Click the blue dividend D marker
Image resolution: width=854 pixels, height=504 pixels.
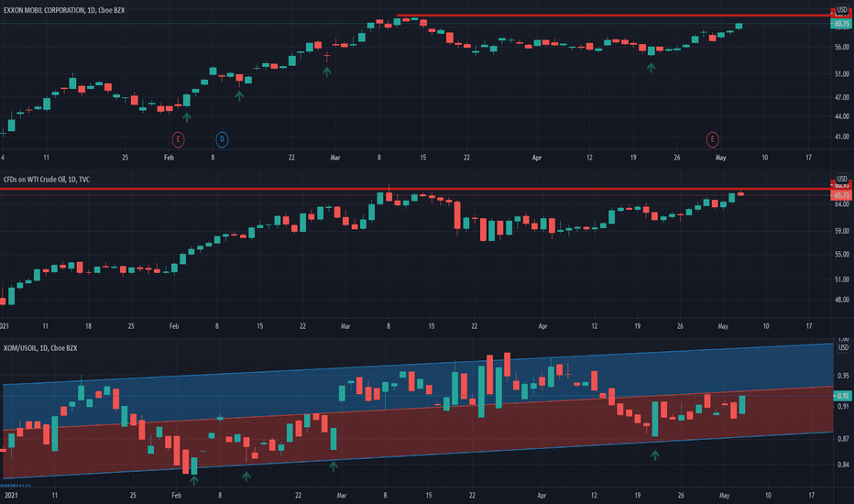222,139
